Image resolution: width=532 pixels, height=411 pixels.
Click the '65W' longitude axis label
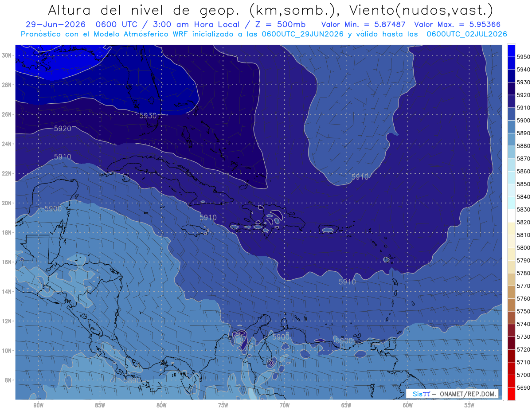coord(346,405)
